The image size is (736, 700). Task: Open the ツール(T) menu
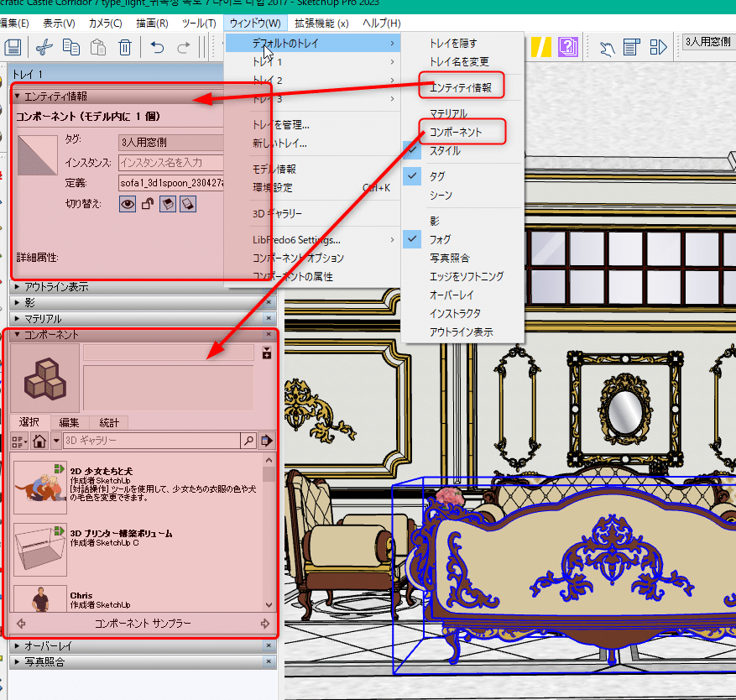pyautogui.click(x=199, y=24)
